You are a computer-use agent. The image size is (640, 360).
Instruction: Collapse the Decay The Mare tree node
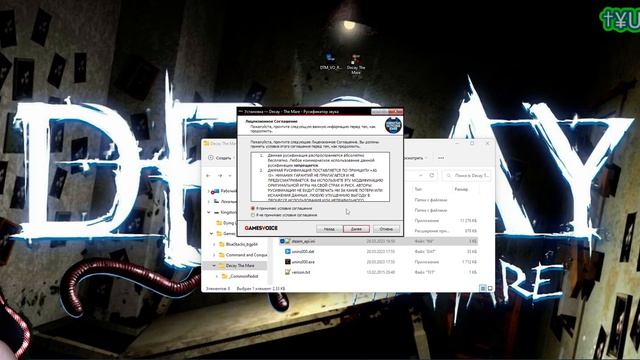214,266
